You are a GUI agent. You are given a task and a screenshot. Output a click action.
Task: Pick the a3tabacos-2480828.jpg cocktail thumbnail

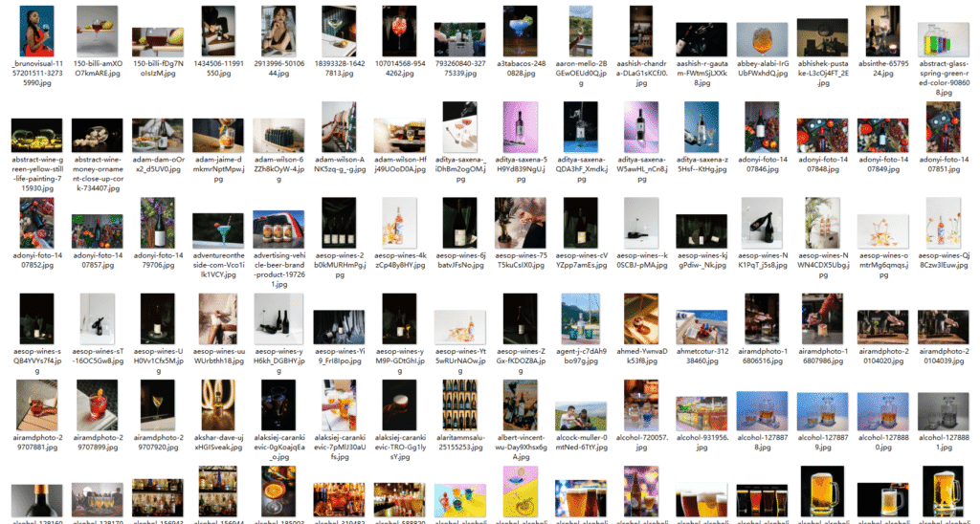[521, 32]
